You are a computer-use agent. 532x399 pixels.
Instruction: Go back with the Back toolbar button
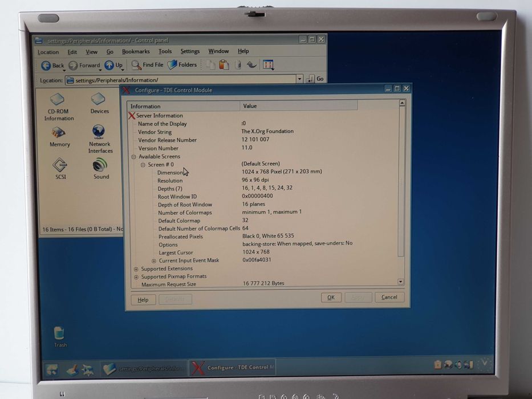(52, 65)
